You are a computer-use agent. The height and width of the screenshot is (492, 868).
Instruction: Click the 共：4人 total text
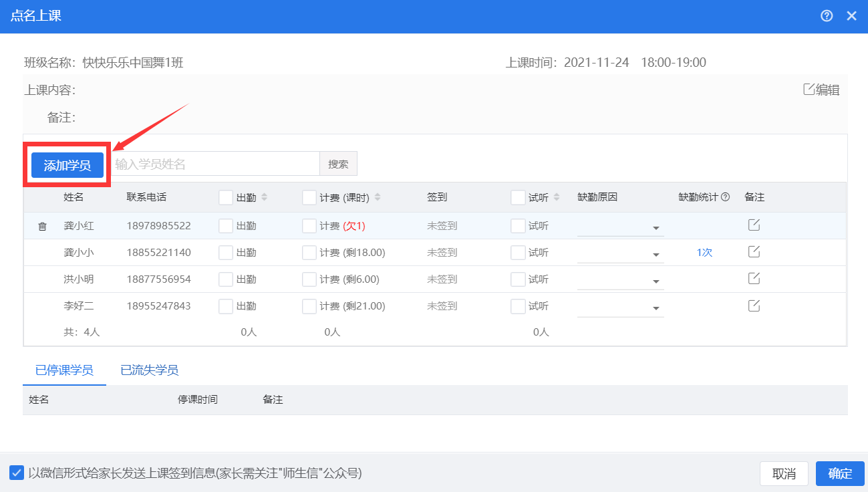pyautogui.click(x=82, y=332)
